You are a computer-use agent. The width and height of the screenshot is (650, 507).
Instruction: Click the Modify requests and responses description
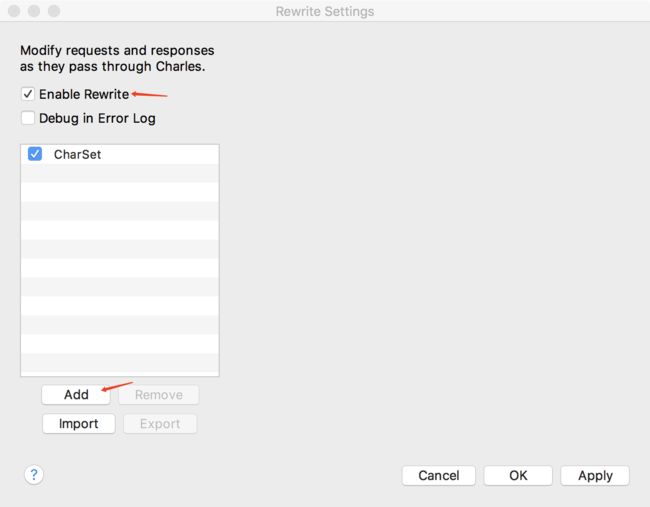pyautogui.click(x=117, y=58)
